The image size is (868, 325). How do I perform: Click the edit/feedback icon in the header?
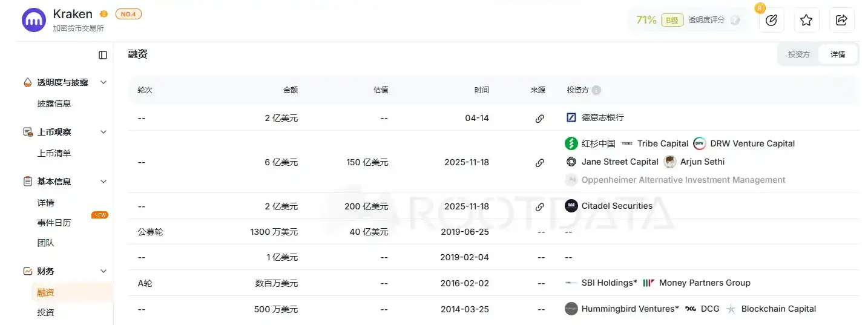pyautogui.click(x=771, y=20)
